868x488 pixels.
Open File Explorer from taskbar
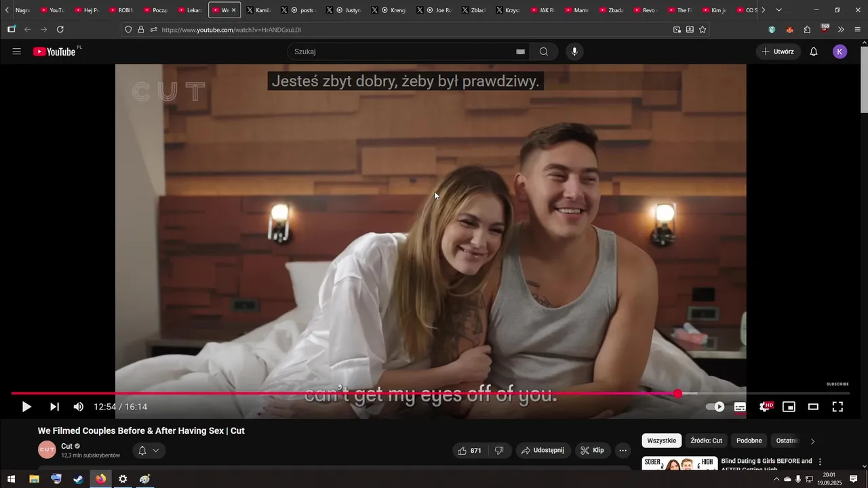coord(34,479)
